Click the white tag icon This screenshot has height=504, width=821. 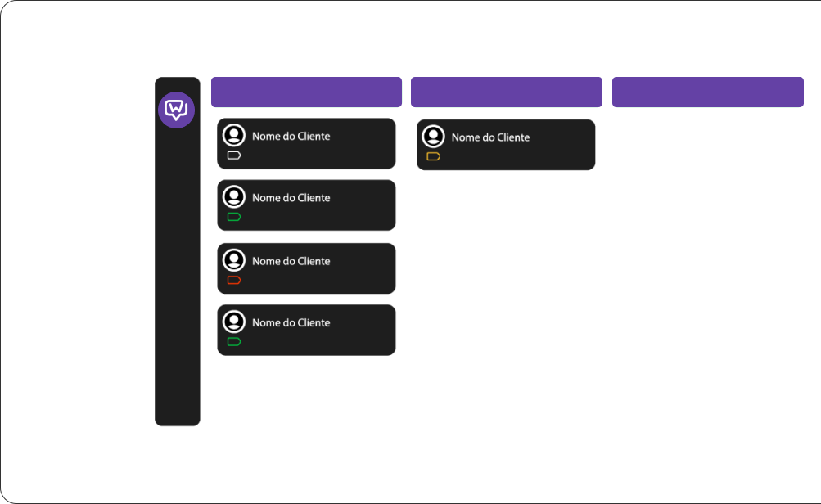(234, 155)
